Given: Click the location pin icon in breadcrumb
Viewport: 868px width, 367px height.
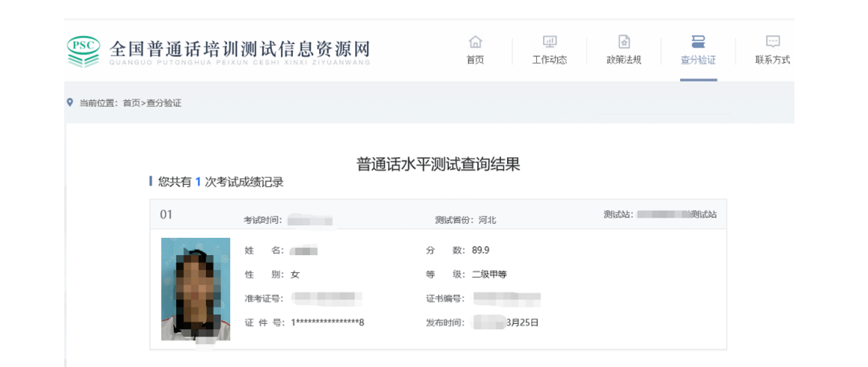Looking at the screenshot, I should (70, 102).
